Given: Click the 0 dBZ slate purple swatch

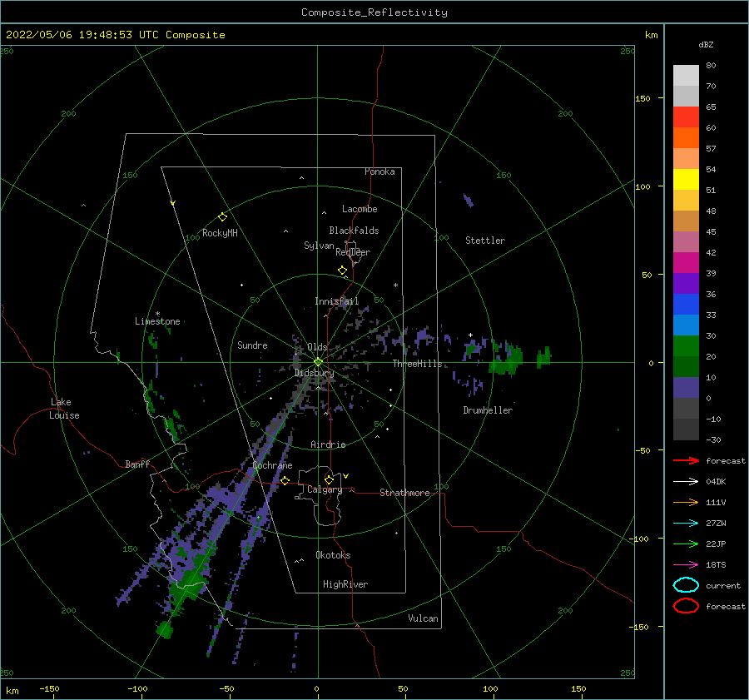Looking at the screenshot, I should coord(686,388).
